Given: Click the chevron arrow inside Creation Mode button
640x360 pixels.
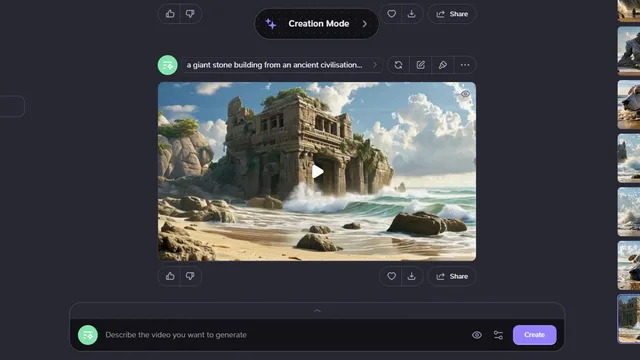Looking at the screenshot, I should point(365,24).
